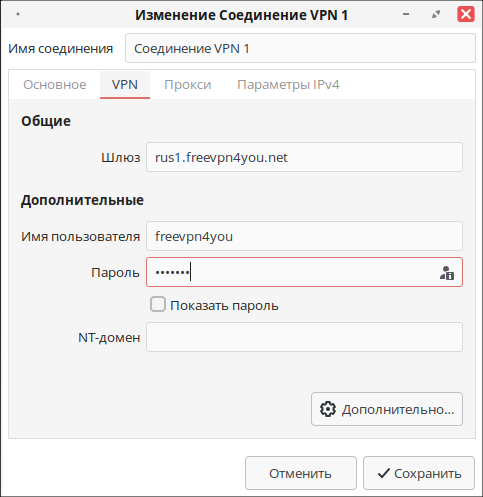Click the Имя пользователя field

[304, 236]
